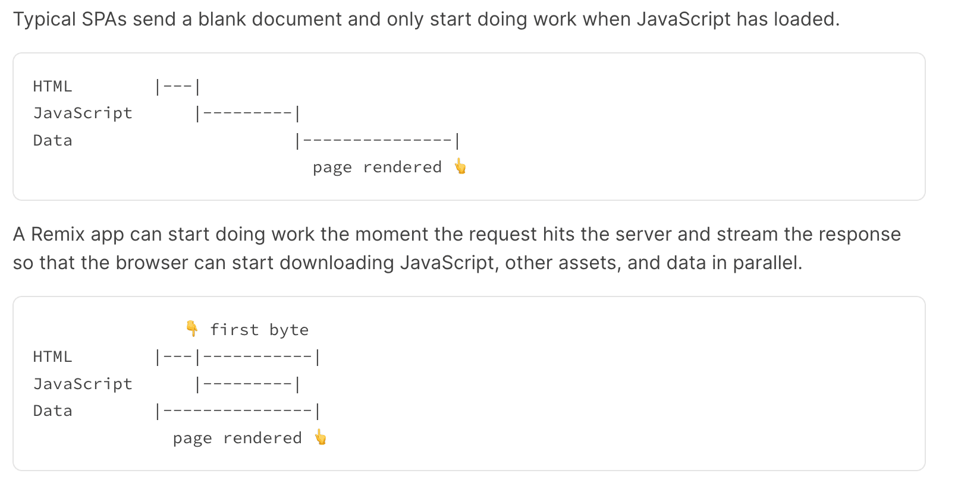The image size is (980, 486).
Task: Click the pointing-down emoji beside "first byte"
Action: coord(191,328)
